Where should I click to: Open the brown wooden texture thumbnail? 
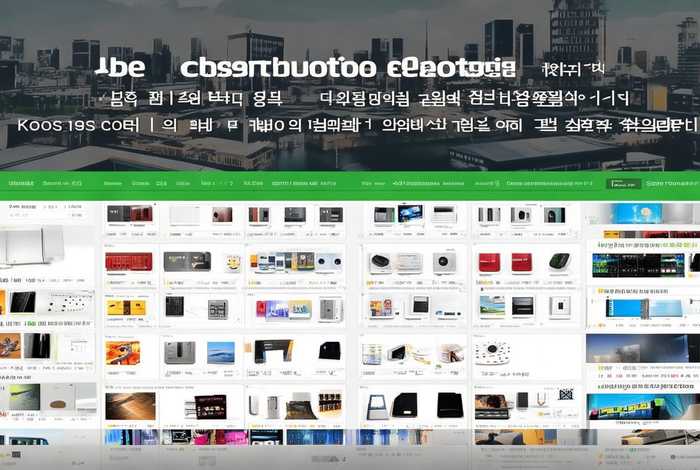coord(130,406)
